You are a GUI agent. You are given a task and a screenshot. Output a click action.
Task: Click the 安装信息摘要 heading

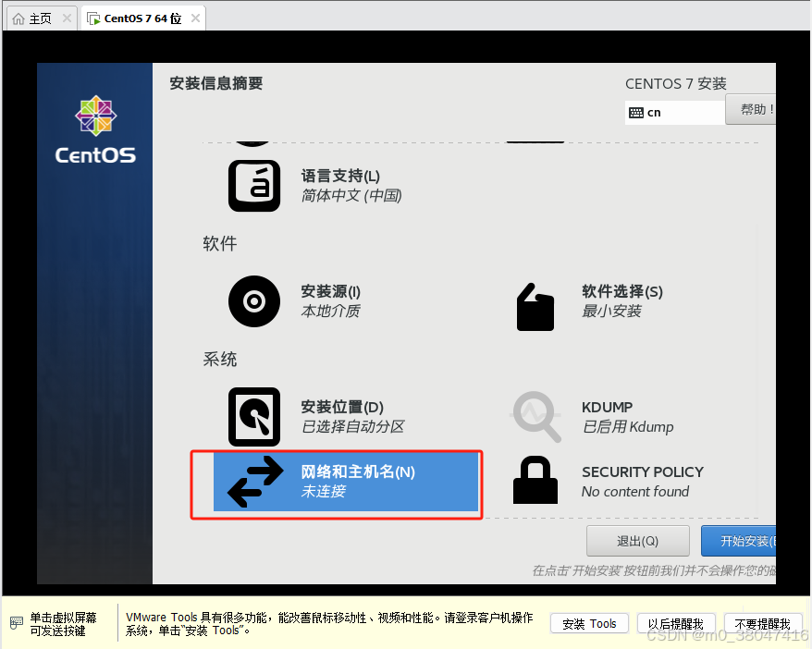tap(215, 83)
